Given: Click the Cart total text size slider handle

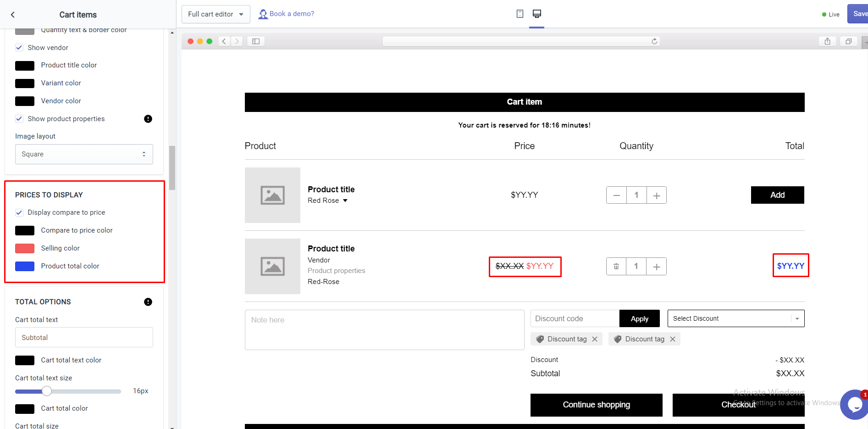Looking at the screenshot, I should point(47,391).
